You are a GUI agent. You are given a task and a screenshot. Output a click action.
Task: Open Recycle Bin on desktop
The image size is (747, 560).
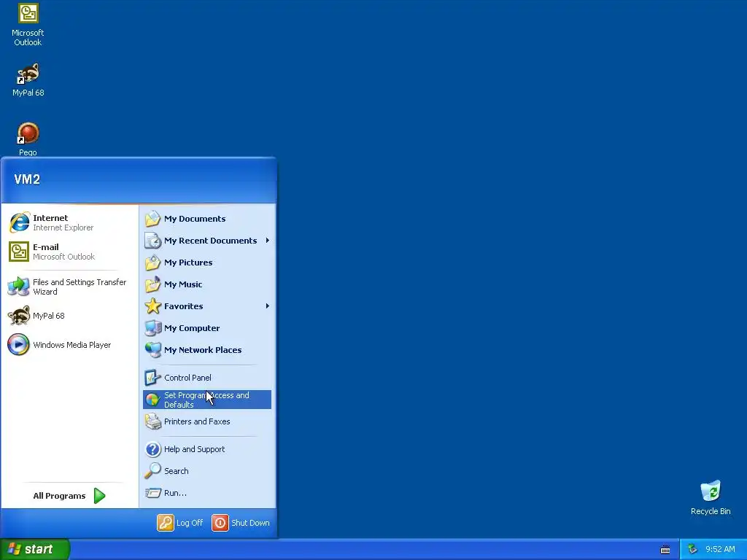point(711,497)
